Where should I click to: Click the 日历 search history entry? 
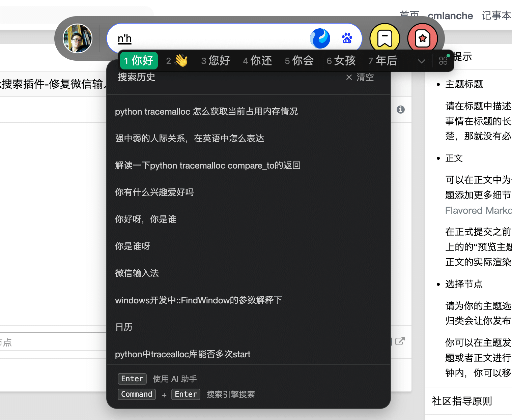[123, 327]
